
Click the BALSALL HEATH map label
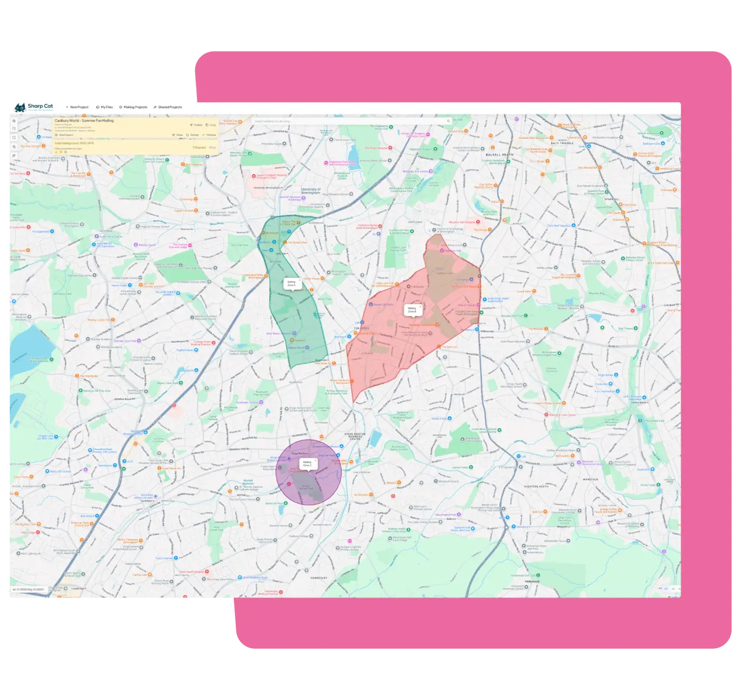click(500, 155)
